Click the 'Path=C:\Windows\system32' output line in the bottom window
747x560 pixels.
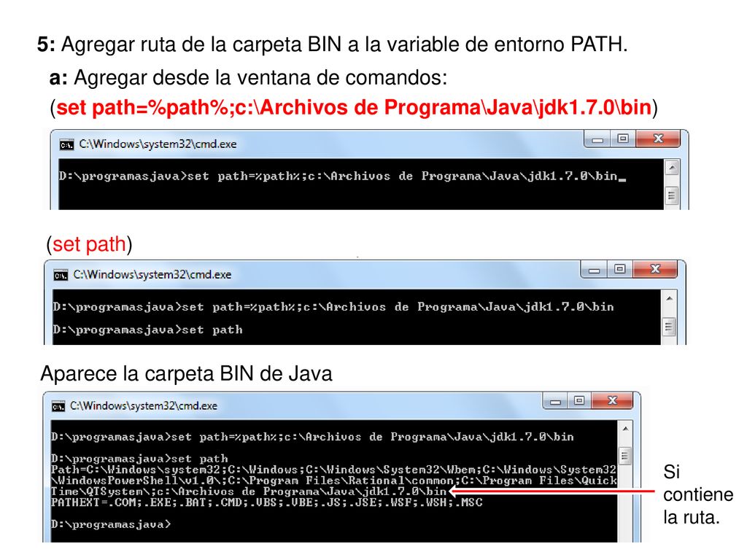click(333, 470)
